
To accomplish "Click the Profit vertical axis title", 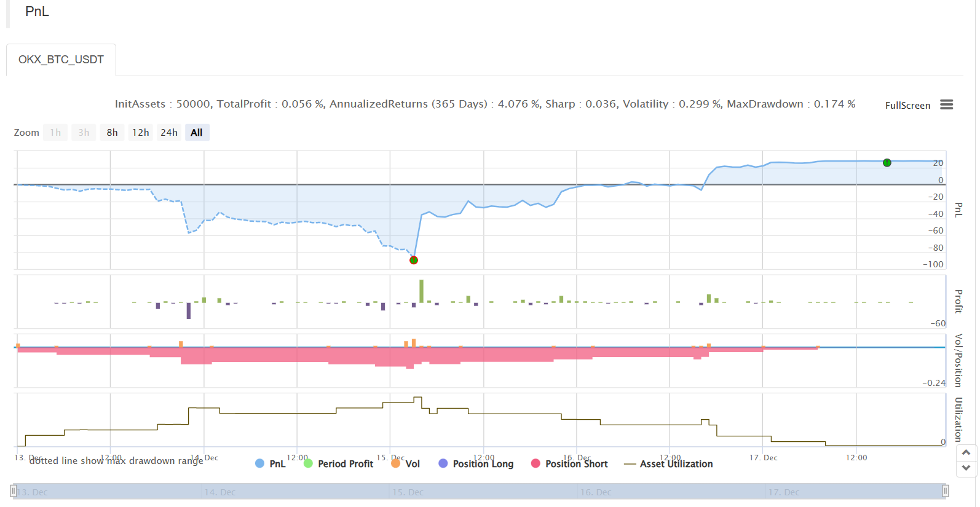I will click(958, 302).
